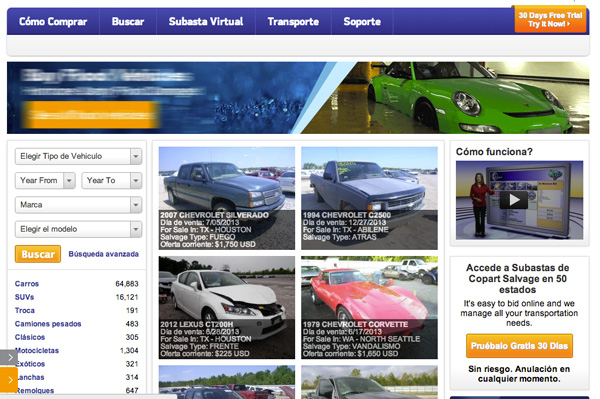
Task: Click the Pruébalo Gratis 30 Días button
Action: click(x=519, y=346)
